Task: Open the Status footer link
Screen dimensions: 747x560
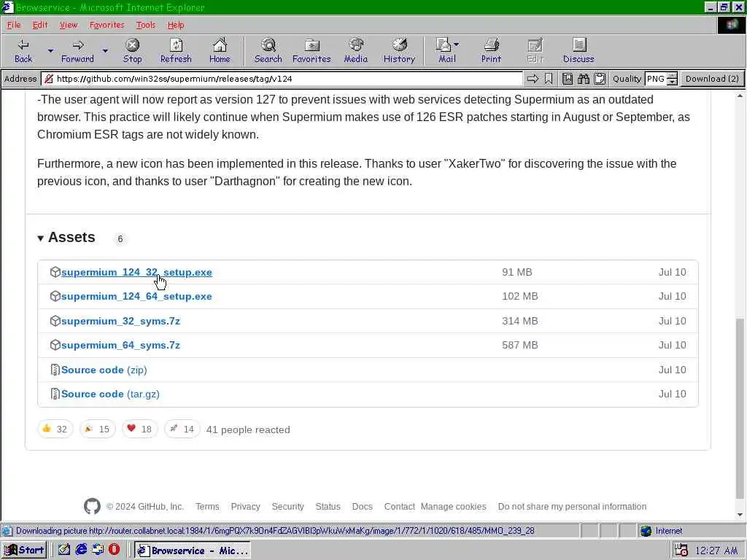Action: 328,506
